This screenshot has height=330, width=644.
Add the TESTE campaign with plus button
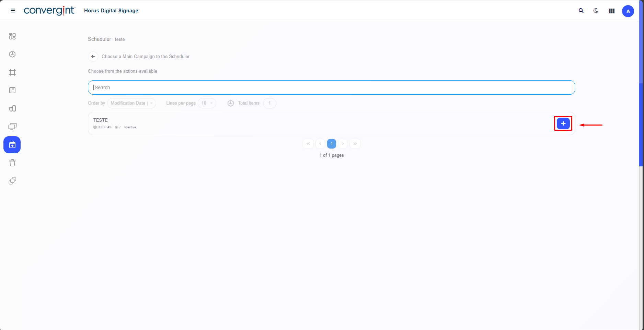563,123
